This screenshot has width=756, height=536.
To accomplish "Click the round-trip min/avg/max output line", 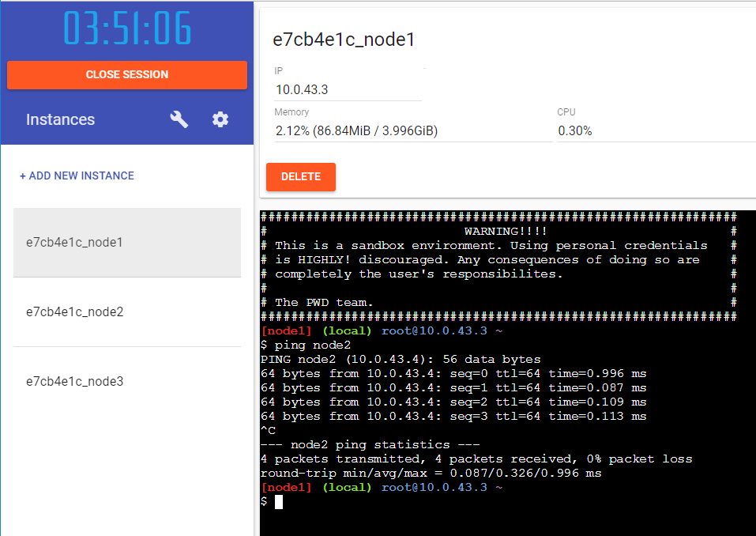I will (x=431, y=474).
